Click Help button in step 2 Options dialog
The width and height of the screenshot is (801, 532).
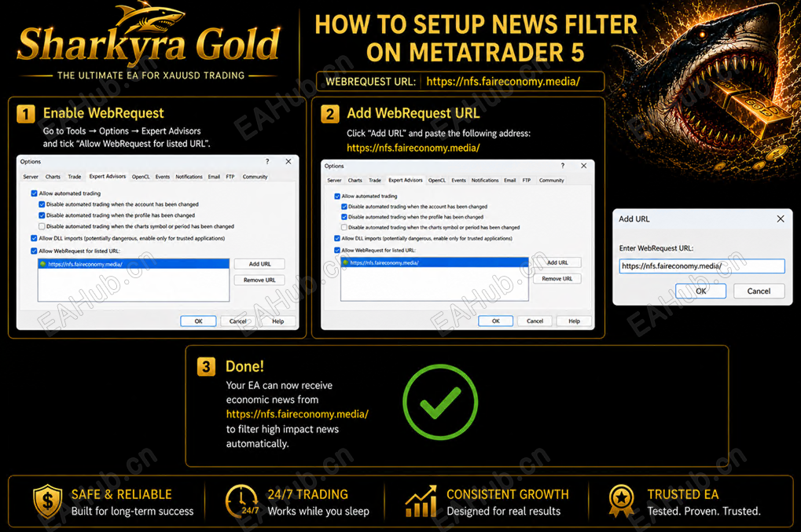[574, 321]
